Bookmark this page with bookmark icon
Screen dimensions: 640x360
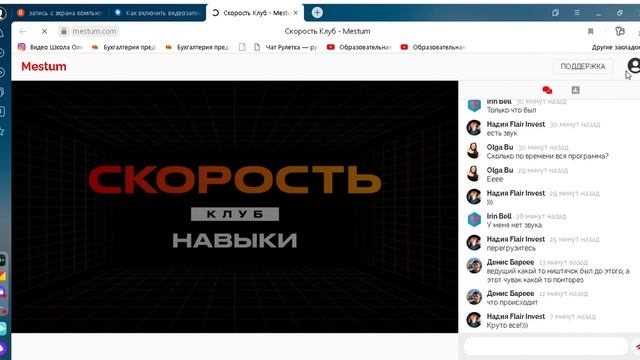pos(590,31)
